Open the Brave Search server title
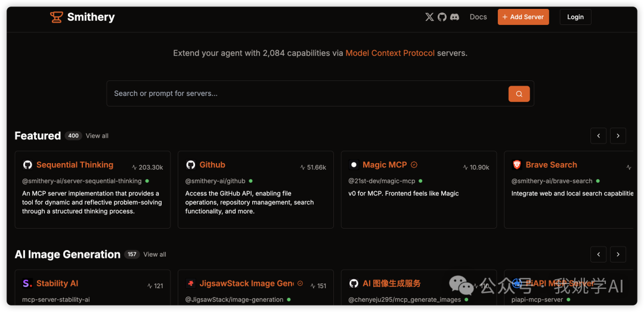Image resolution: width=644 pixels, height=312 pixels. 551,165
